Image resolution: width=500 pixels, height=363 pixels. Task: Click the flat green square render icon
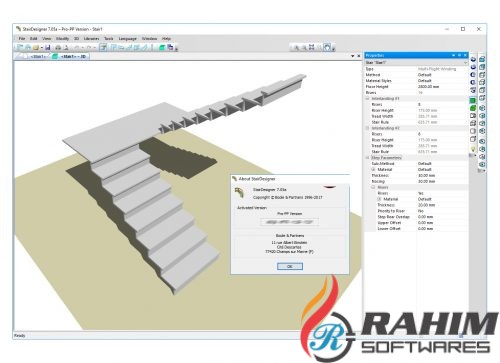point(473,100)
